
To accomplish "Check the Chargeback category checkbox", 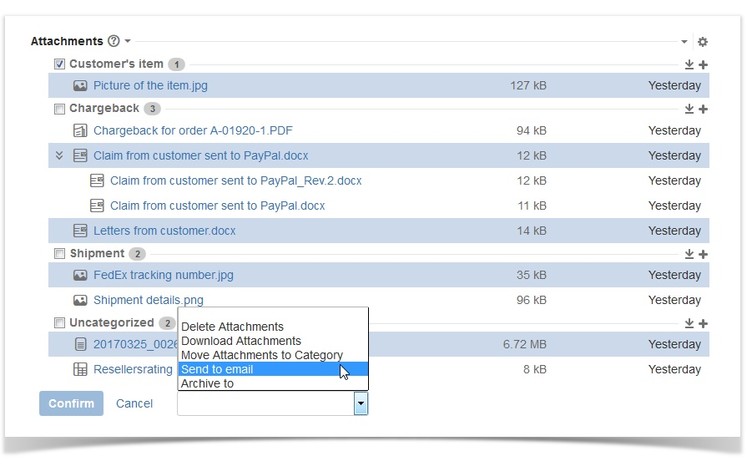I will coord(59,108).
